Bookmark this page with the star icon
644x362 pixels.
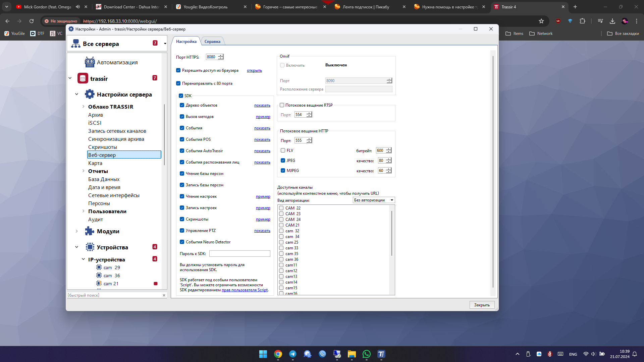[541, 21]
